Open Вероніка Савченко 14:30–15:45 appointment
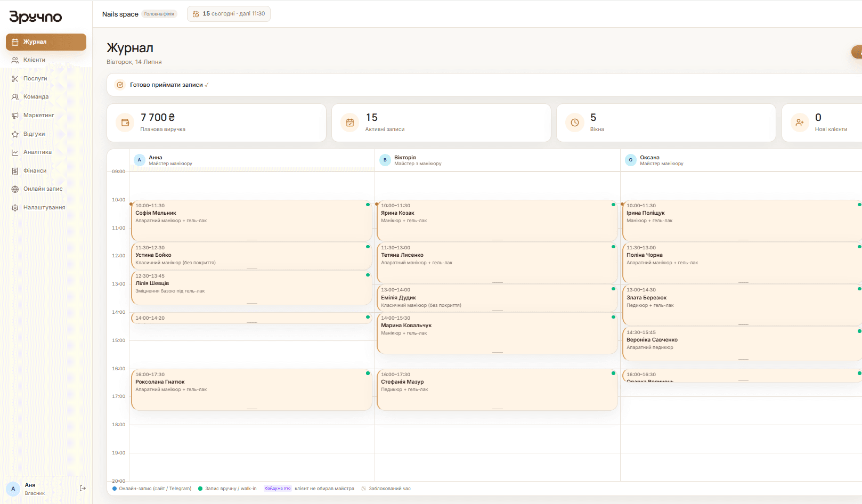The width and height of the screenshot is (862, 504). [742, 344]
